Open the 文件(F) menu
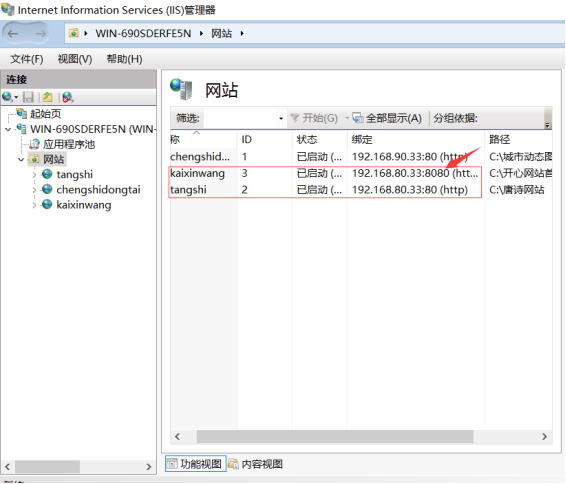Image resolution: width=566 pixels, height=484 pixels. pos(27,59)
